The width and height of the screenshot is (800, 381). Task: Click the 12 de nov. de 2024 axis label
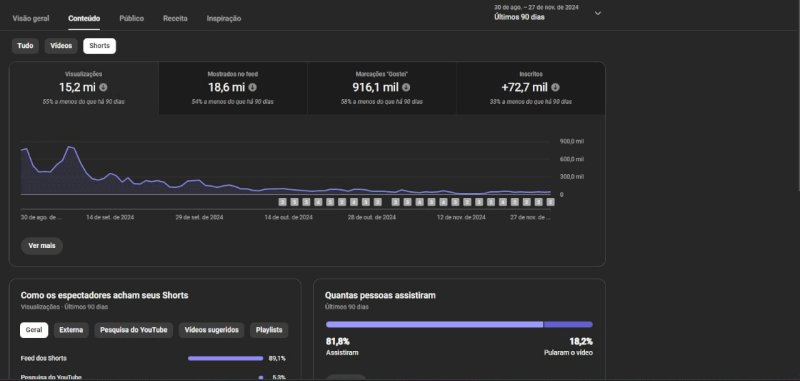click(x=461, y=217)
